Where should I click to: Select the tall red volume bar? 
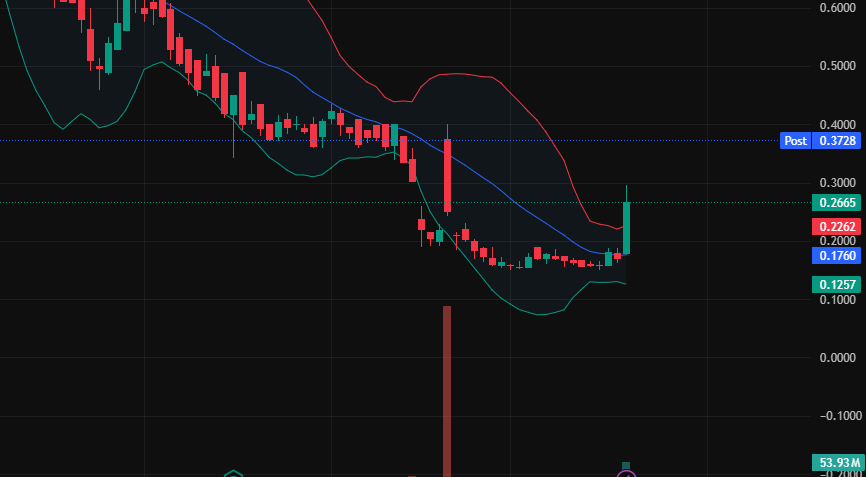pos(447,391)
